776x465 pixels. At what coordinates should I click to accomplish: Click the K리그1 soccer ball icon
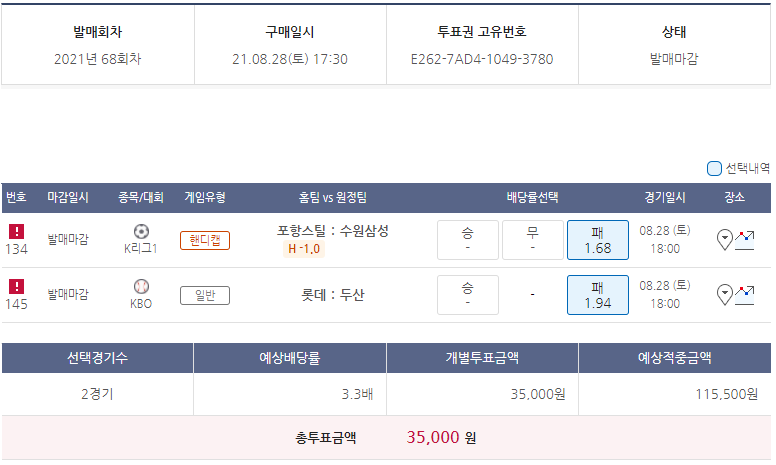(141, 231)
